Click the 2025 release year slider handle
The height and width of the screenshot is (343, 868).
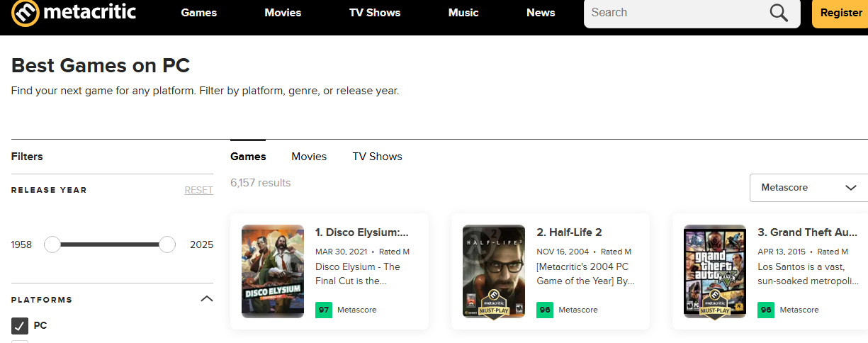point(167,244)
